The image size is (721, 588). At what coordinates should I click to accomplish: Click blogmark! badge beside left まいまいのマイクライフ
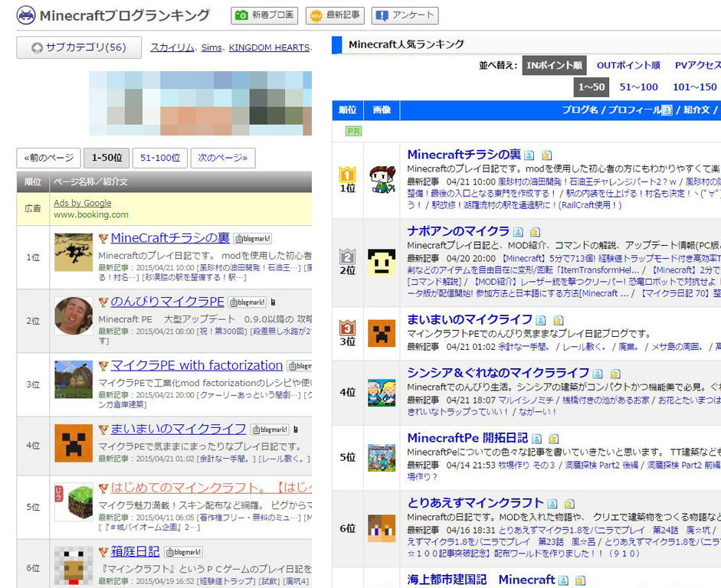(270, 430)
